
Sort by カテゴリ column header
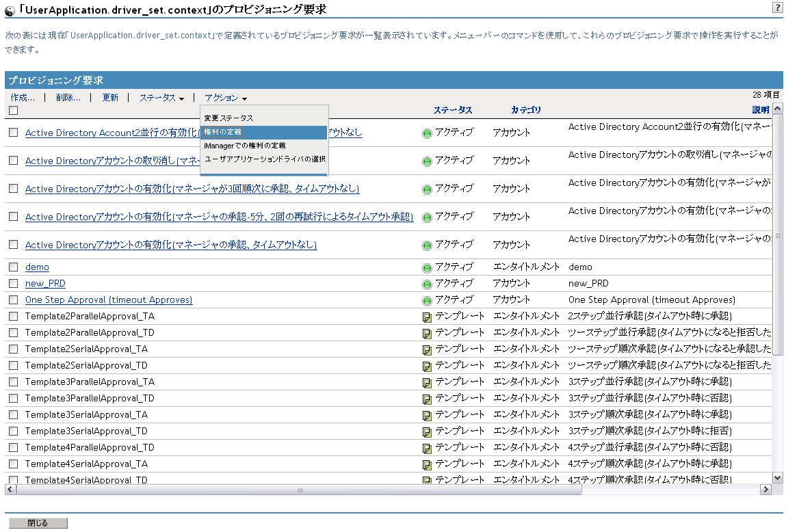pos(526,109)
